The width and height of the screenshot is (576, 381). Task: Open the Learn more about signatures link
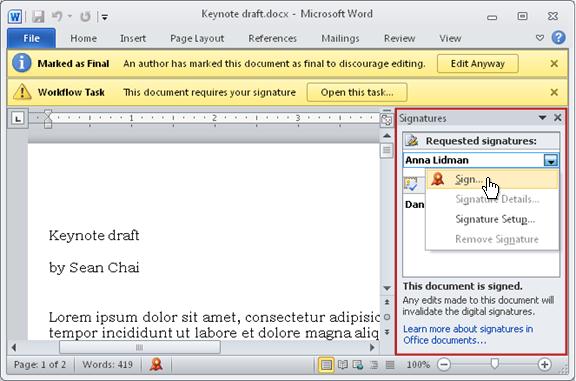click(468, 335)
